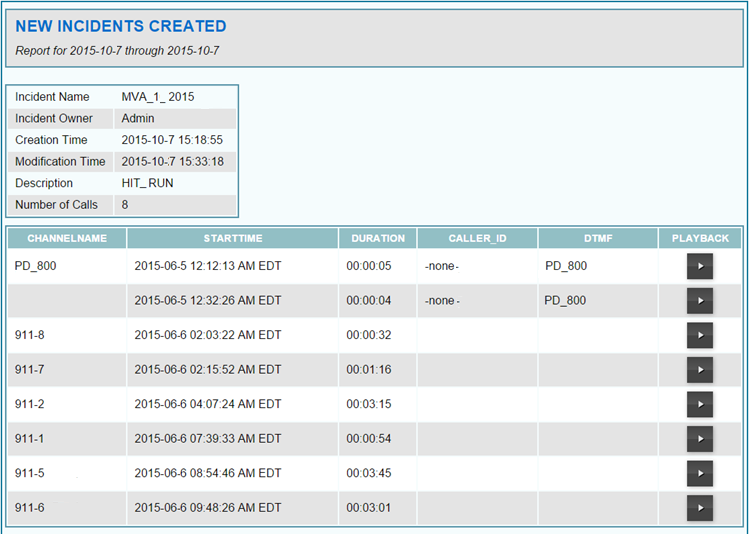
Task: Play the 911-8 channel recording
Action: pyautogui.click(x=700, y=335)
